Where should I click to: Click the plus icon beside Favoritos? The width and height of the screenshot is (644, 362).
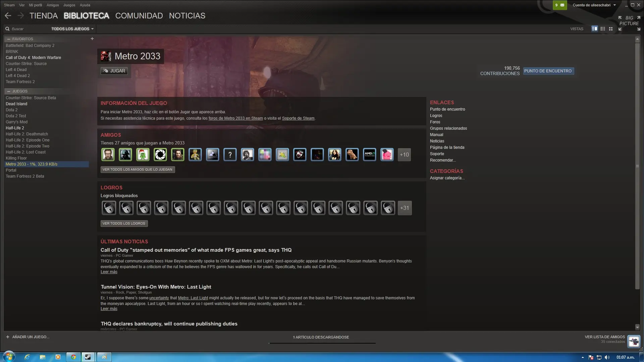click(92, 39)
